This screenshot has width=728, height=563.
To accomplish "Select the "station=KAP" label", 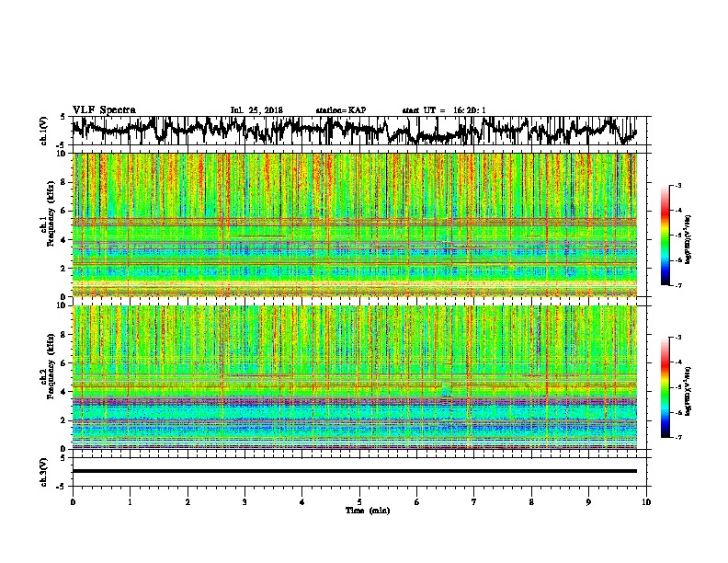I will 341,110.
